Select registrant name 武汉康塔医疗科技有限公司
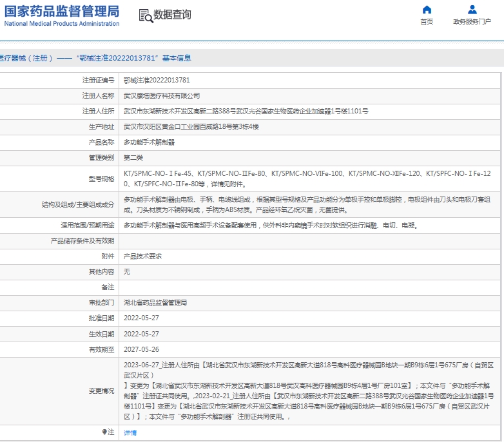The image size is (504, 444). 162,96
